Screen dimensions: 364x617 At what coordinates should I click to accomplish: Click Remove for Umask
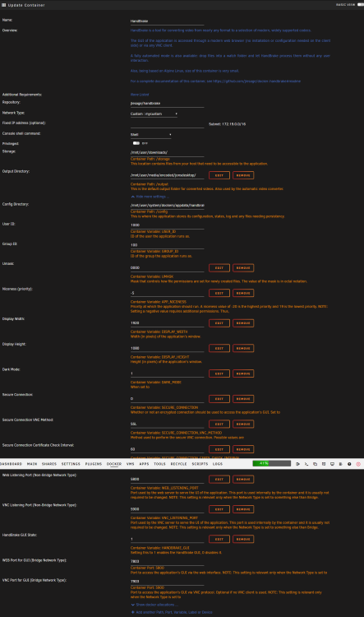click(x=243, y=268)
